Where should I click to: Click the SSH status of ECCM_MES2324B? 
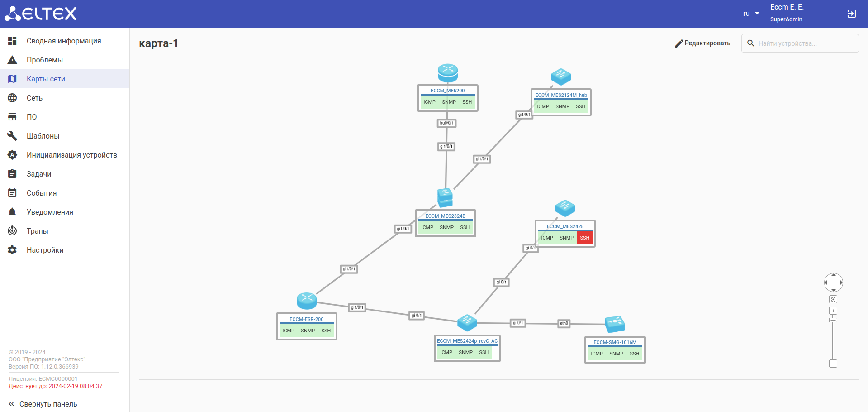[465, 227]
